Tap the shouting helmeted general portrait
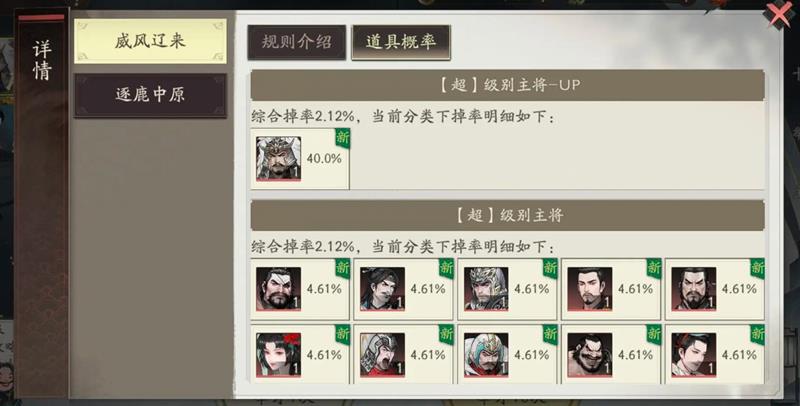800x406 pixels. tap(383, 355)
